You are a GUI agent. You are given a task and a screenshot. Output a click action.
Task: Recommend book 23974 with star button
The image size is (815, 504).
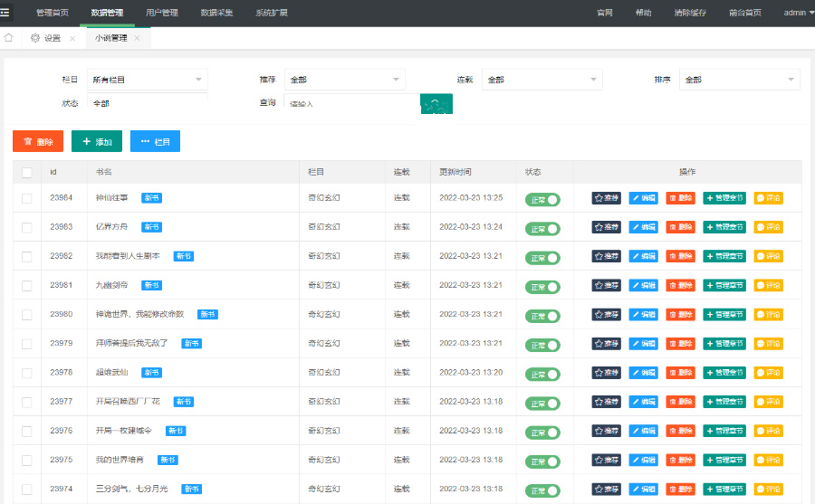point(606,489)
